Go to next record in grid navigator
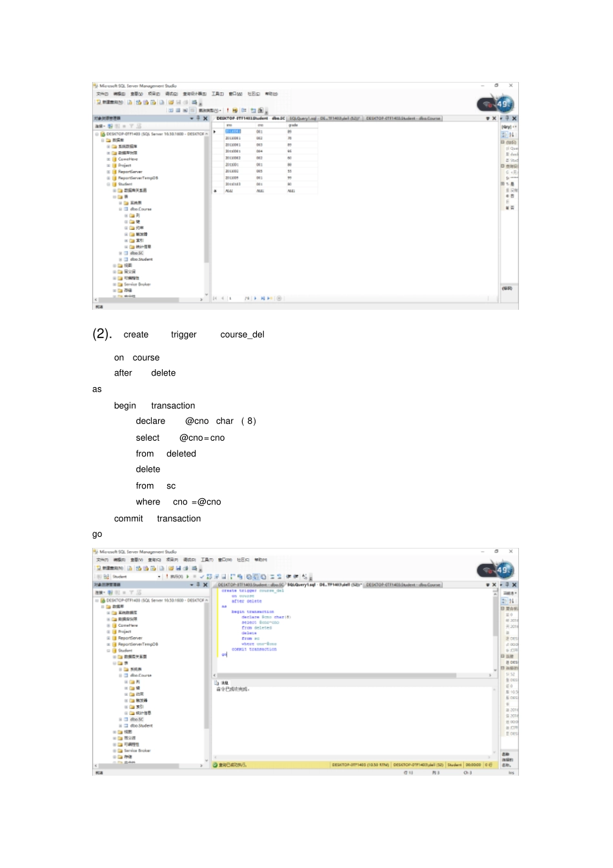This screenshot has width=613, height=868. coord(256,298)
